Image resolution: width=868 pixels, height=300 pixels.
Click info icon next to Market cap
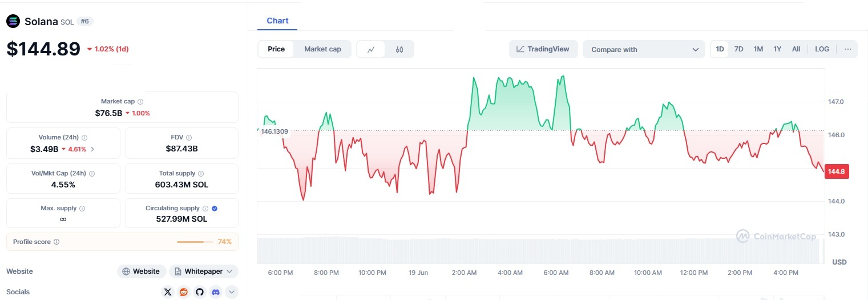[x=140, y=101]
